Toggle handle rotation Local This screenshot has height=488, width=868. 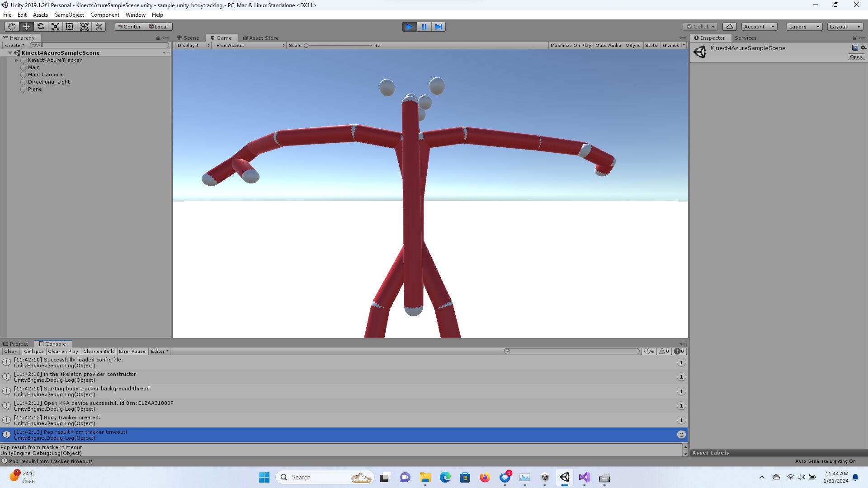(x=159, y=27)
